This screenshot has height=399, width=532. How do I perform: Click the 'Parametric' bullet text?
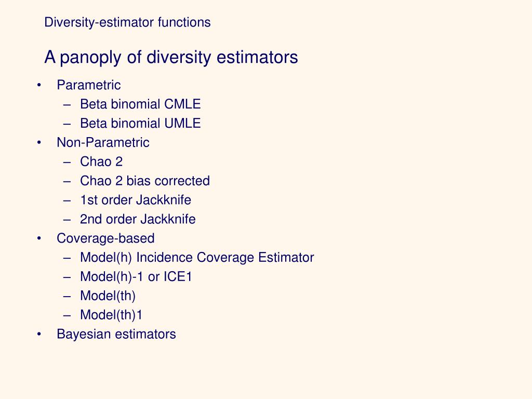tap(89, 85)
